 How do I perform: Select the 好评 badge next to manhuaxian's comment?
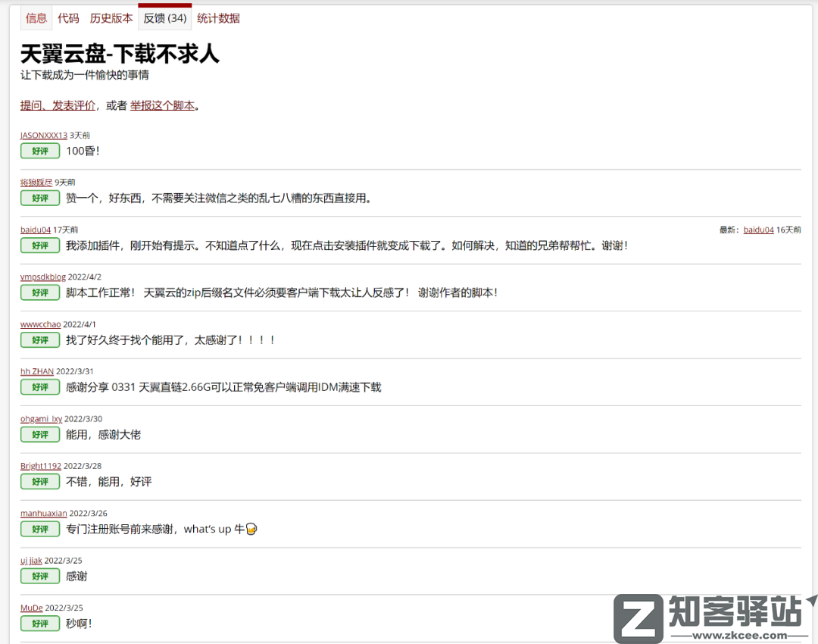click(39, 529)
